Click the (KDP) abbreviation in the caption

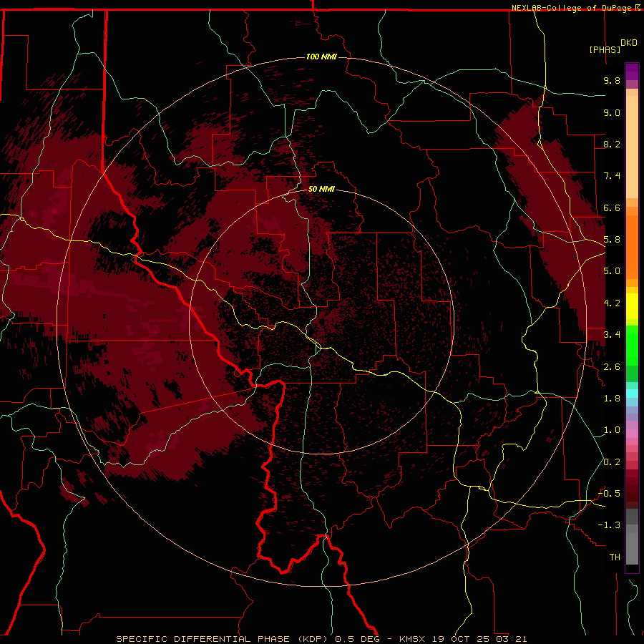tap(313, 639)
